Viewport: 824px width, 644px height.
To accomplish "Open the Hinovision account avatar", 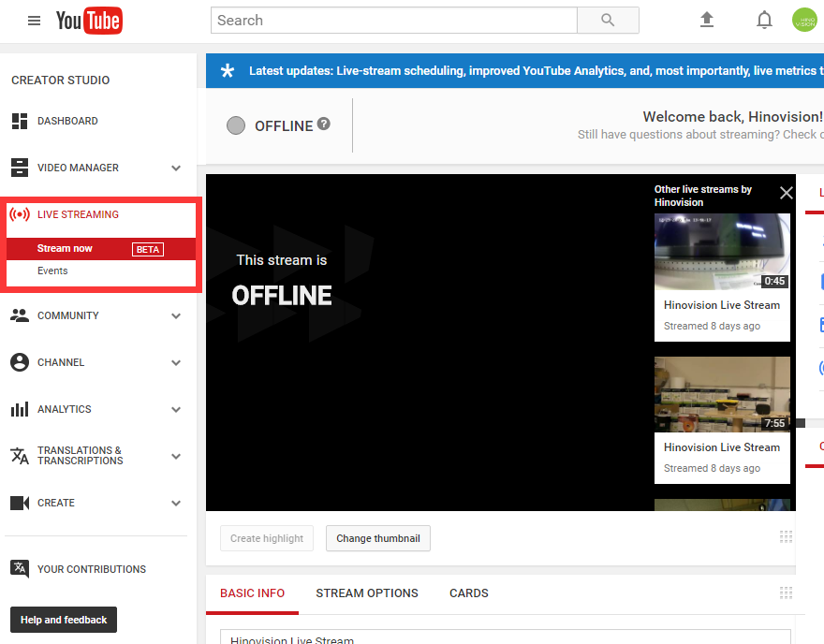I will pyautogui.click(x=804, y=20).
